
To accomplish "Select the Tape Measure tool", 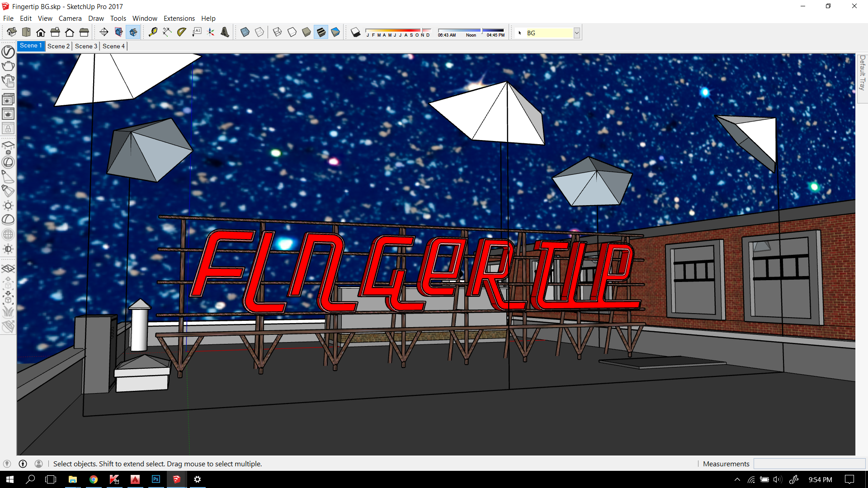I will pos(154,32).
